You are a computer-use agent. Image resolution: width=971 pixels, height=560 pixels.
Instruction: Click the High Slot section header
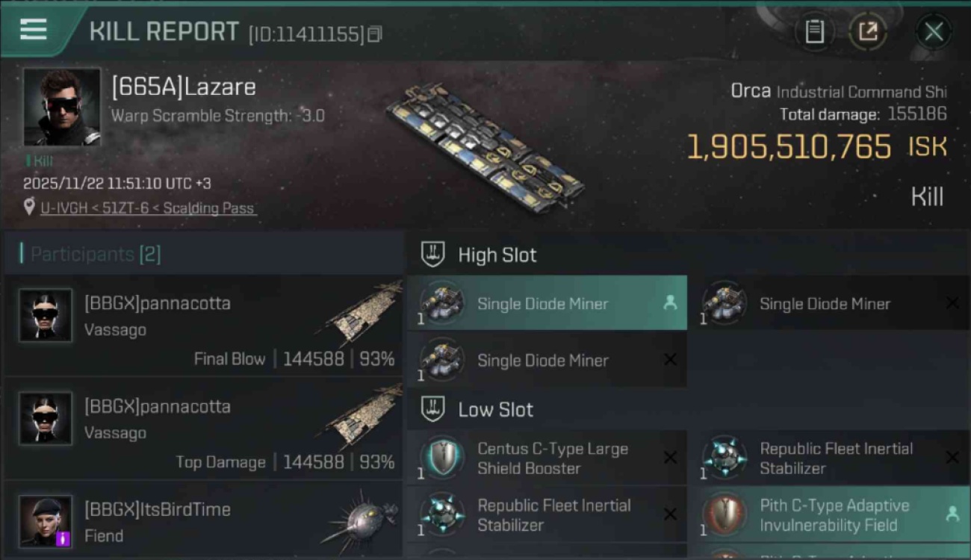point(497,255)
